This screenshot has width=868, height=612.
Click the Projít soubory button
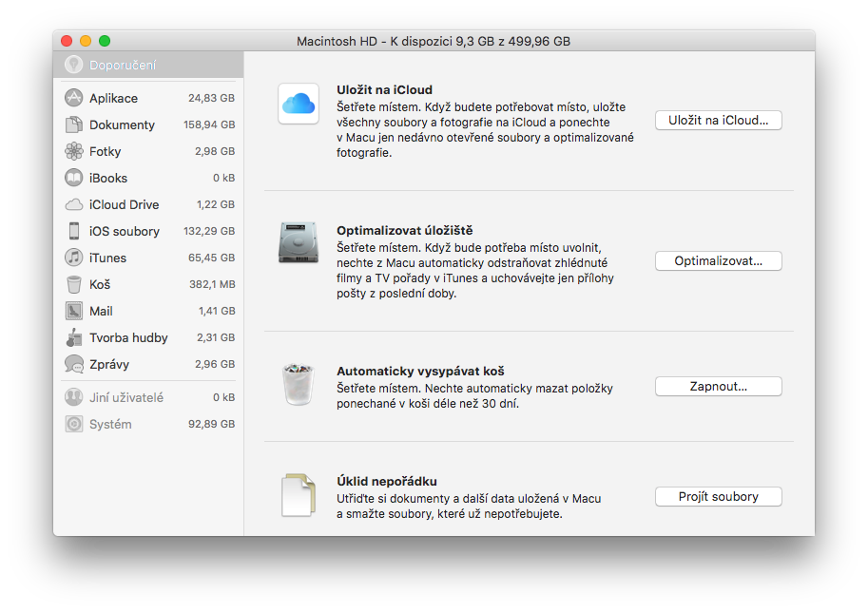tap(718, 497)
